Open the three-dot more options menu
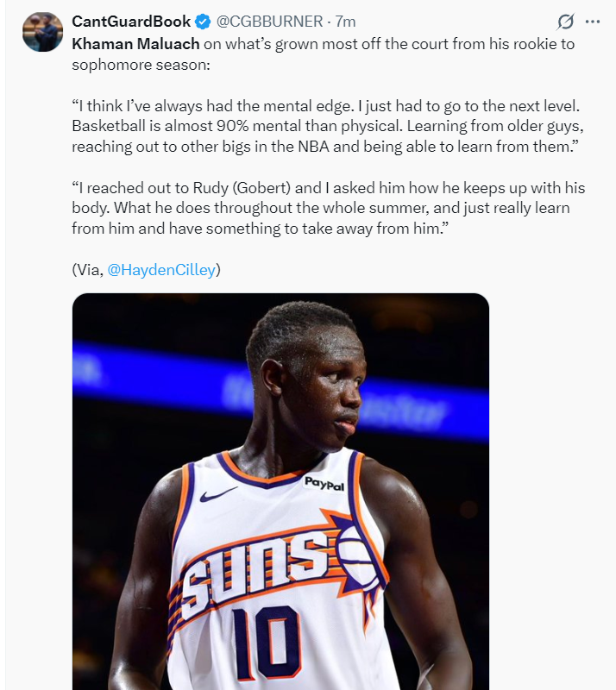Image resolution: width=616 pixels, height=690 pixels. 592,21
